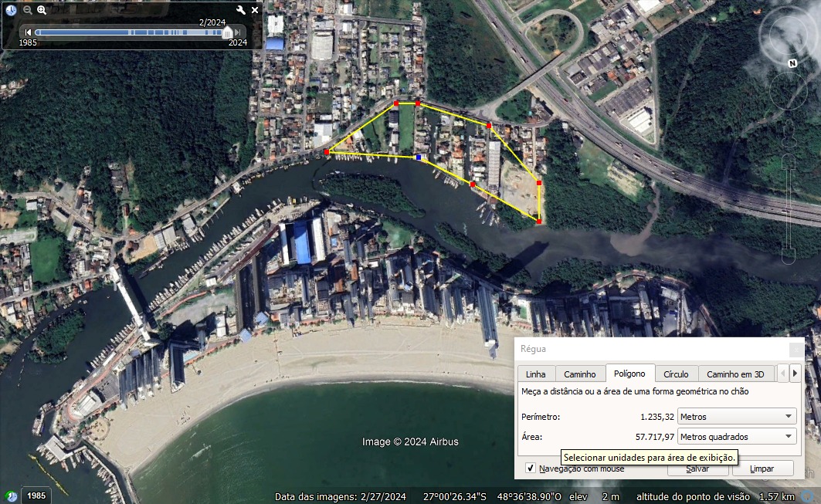
Task: Select the Caminho em 3D tab
Action: pos(734,374)
